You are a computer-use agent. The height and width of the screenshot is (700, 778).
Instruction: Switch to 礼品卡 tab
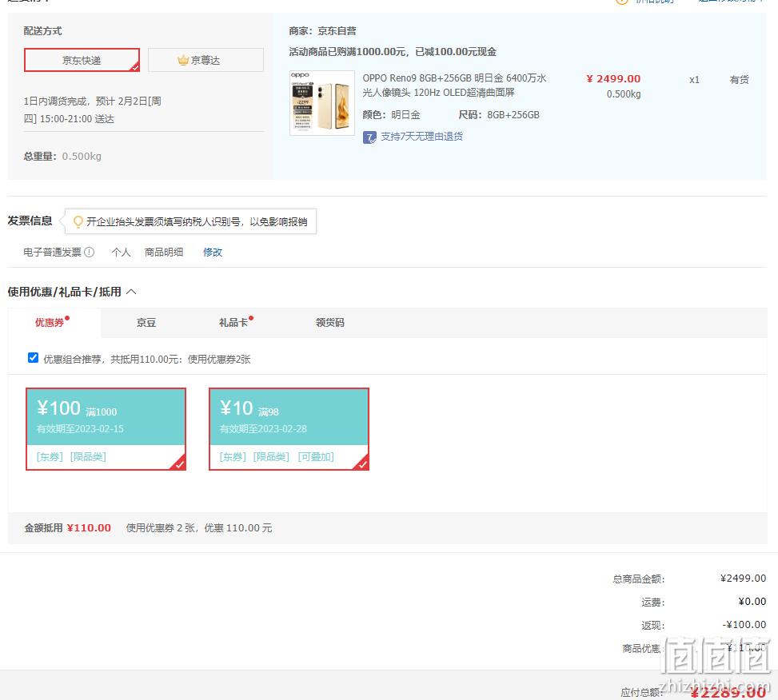pos(233,323)
